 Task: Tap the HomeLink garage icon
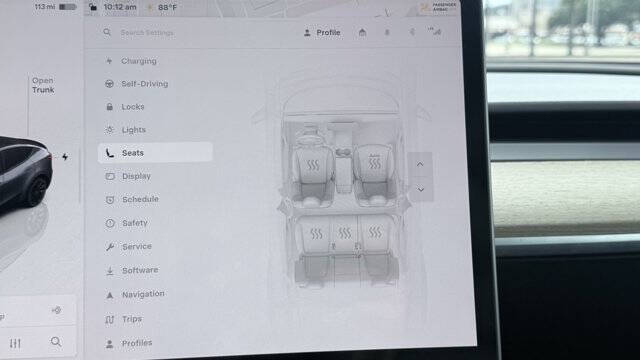click(362, 32)
